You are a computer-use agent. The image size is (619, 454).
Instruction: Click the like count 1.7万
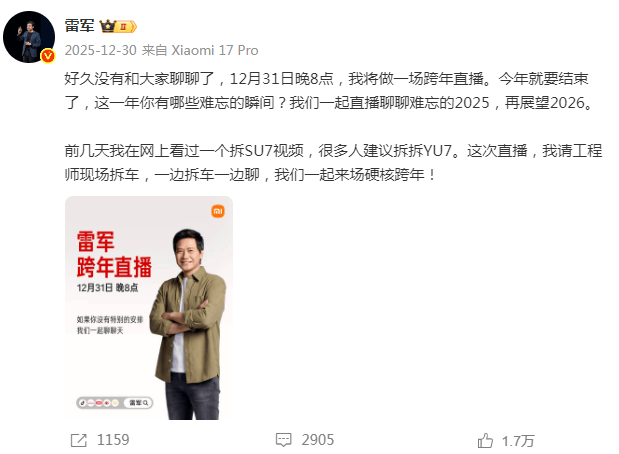(x=518, y=441)
